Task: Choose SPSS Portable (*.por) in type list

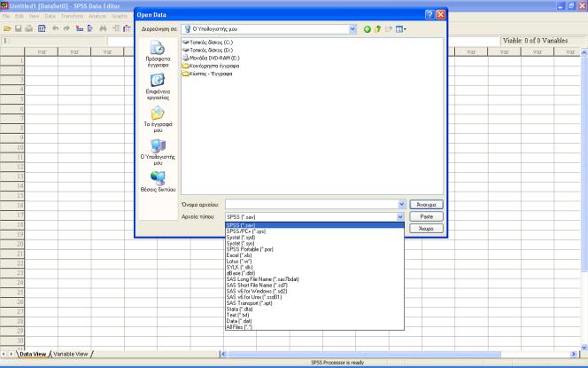Action: click(x=314, y=249)
